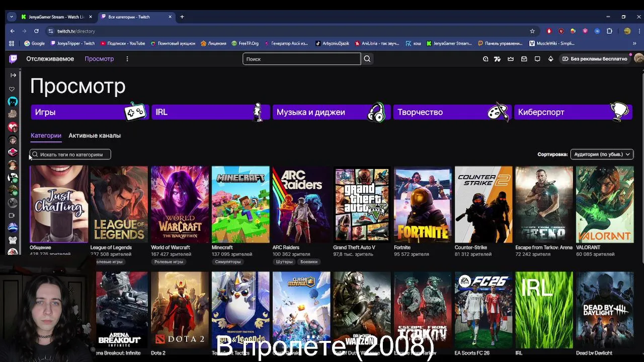The height and width of the screenshot is (362, 644).
Task: Open the Chrome apps grid icon
Action: point(12,43)
